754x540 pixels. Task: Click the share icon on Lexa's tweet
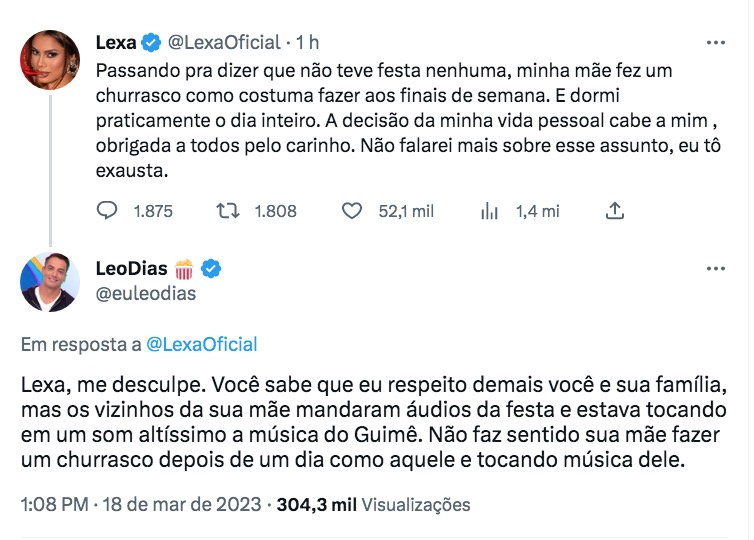(x=616, y=211)
